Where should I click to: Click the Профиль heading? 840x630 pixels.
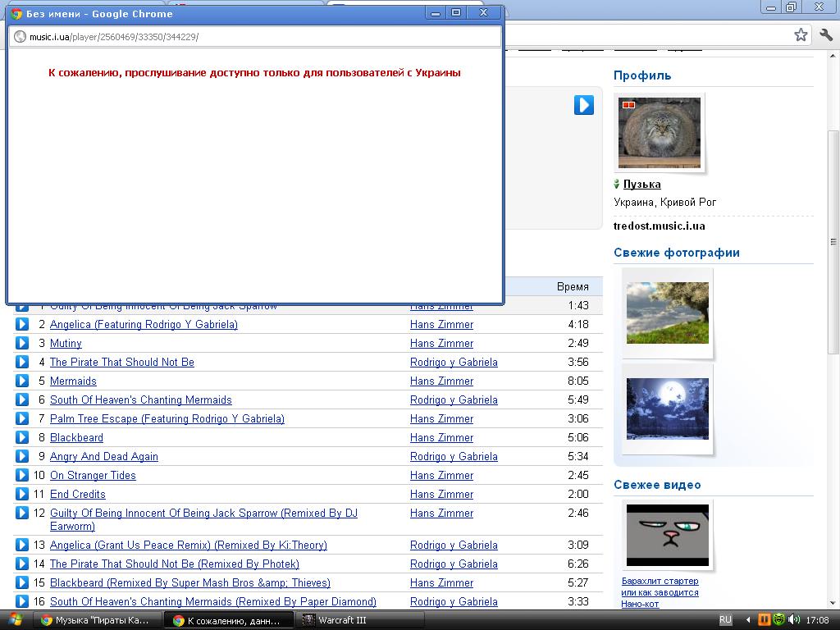642,75
